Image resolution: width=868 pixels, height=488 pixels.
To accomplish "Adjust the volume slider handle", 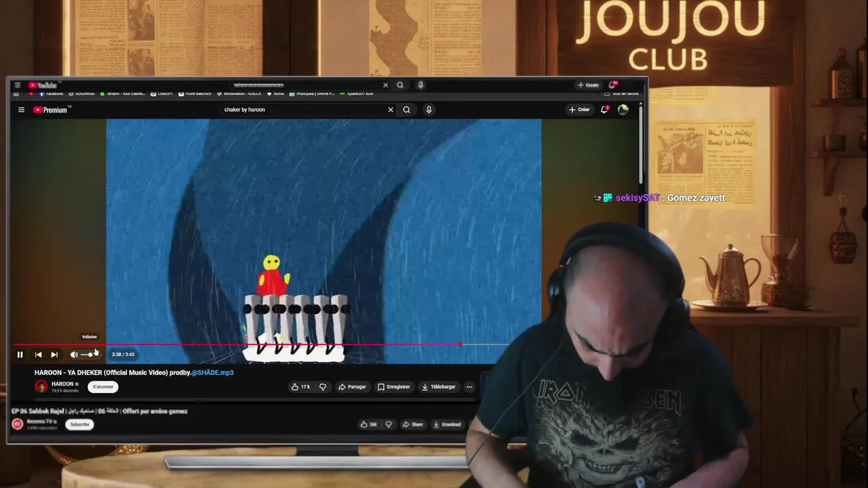I will point(90,354).
